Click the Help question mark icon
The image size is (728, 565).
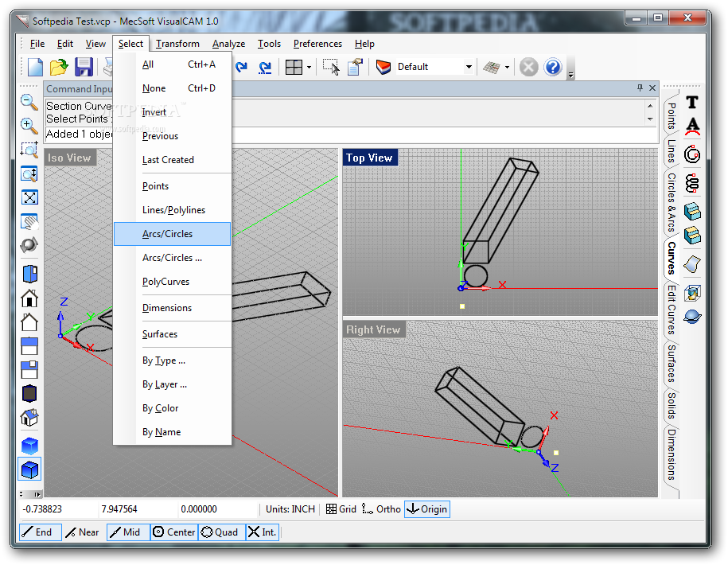pyautogui.click(x=553, y=67)
